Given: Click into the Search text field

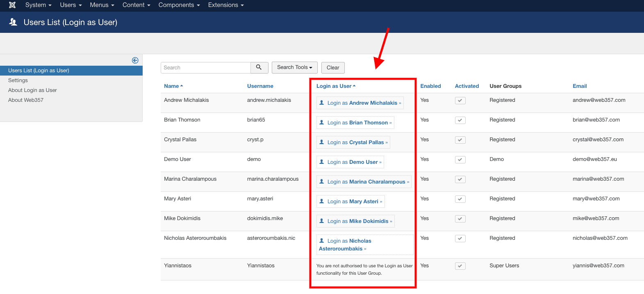Looking at the screenshot, I should 205,68.
